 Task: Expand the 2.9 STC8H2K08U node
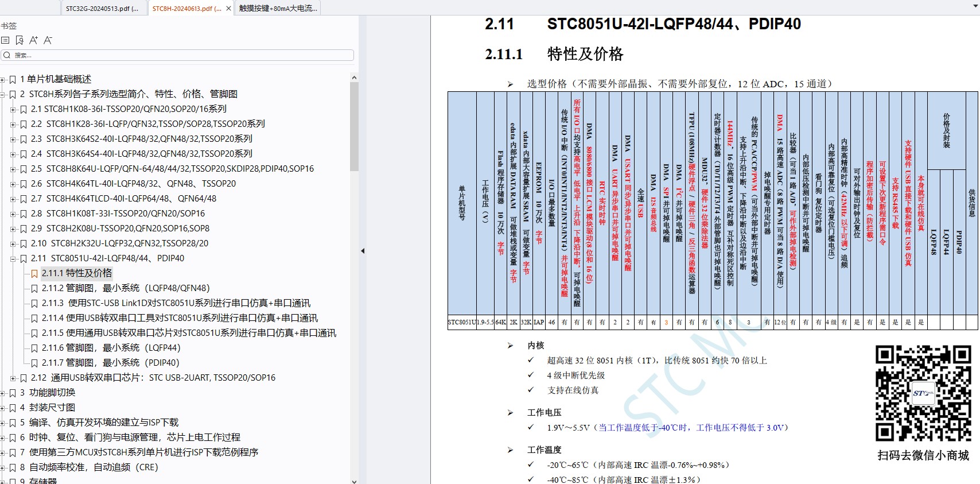[13, 229]
